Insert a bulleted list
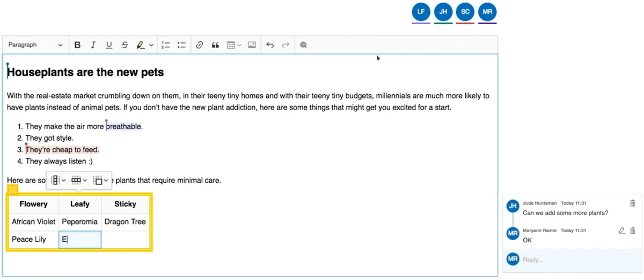This screenshot has width=644, height=280. coord(181,45)
